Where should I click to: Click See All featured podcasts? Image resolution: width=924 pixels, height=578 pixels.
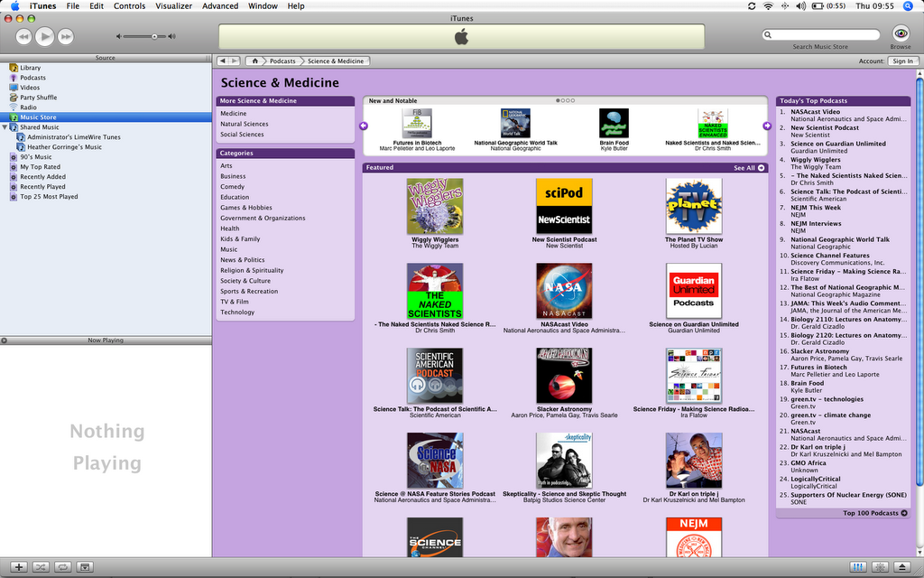pos(749,168)
